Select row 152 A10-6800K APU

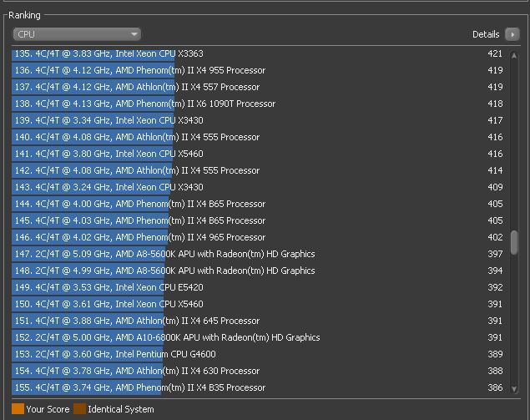260,337
